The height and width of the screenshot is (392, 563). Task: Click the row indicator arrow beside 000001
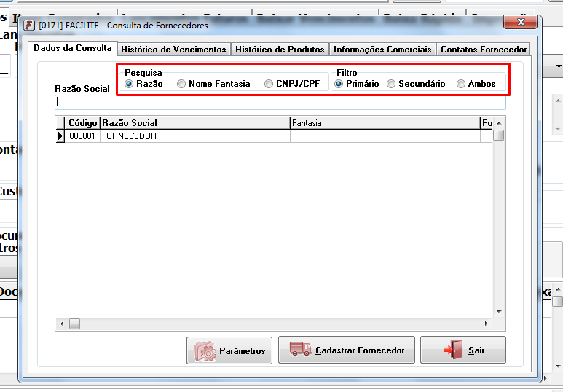click(60, 136)
